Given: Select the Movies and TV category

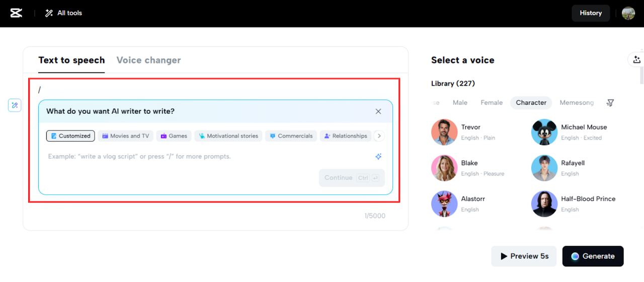Looking at the screenshot, I should [x=125, y=136].
